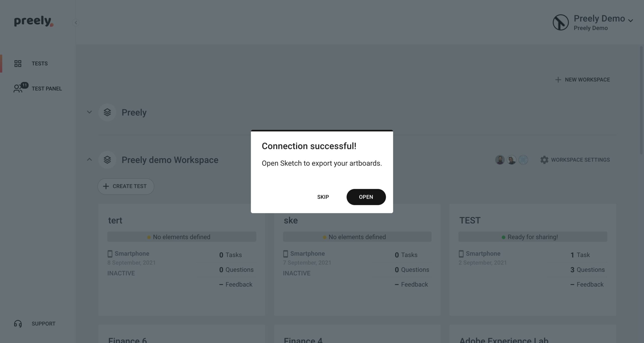
Task: Click the Tests icon in sidebar
Action: coord(17,63)
